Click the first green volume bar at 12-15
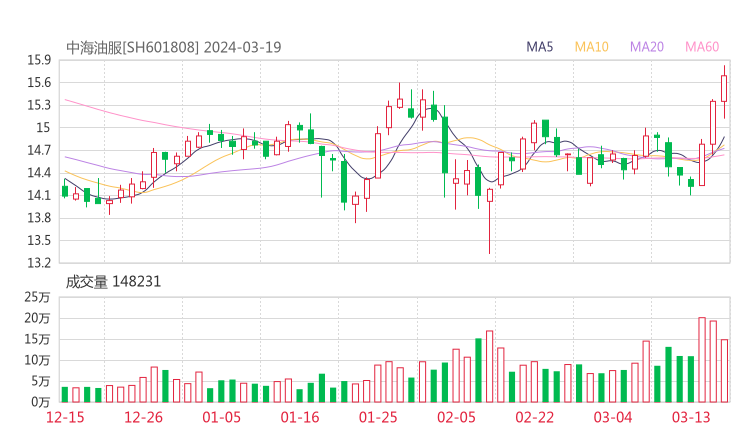 [65, 395]
